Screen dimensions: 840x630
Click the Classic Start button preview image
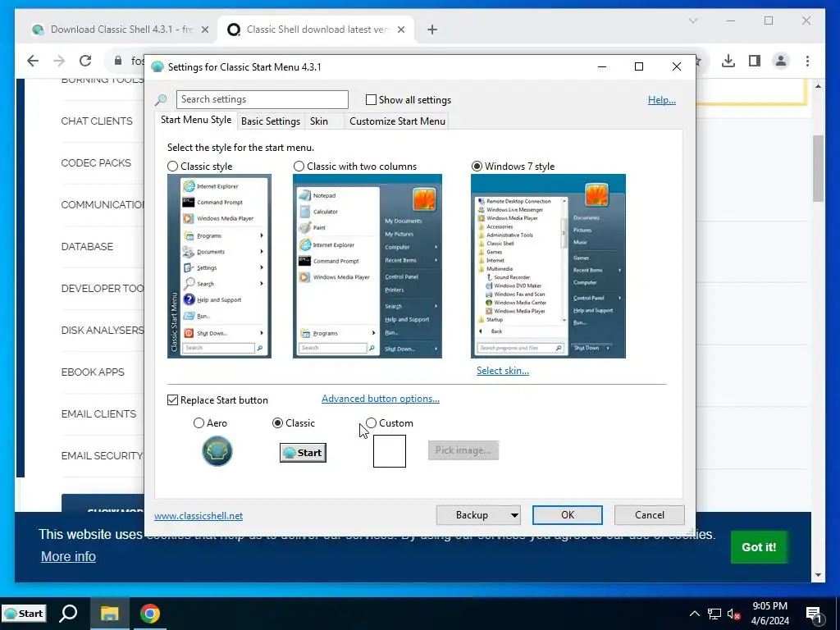pyautogui.click(x=303, y=453)
